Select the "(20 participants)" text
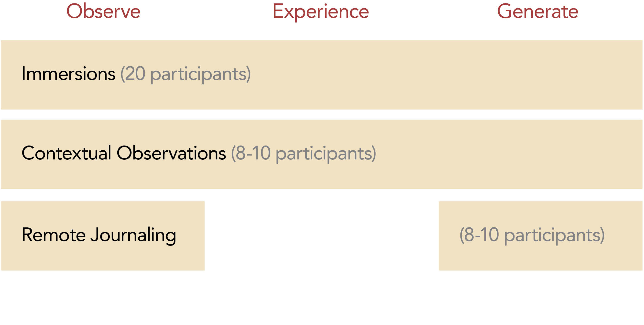The height and width of the screenshot is (325, 644). tap(186, 74)
